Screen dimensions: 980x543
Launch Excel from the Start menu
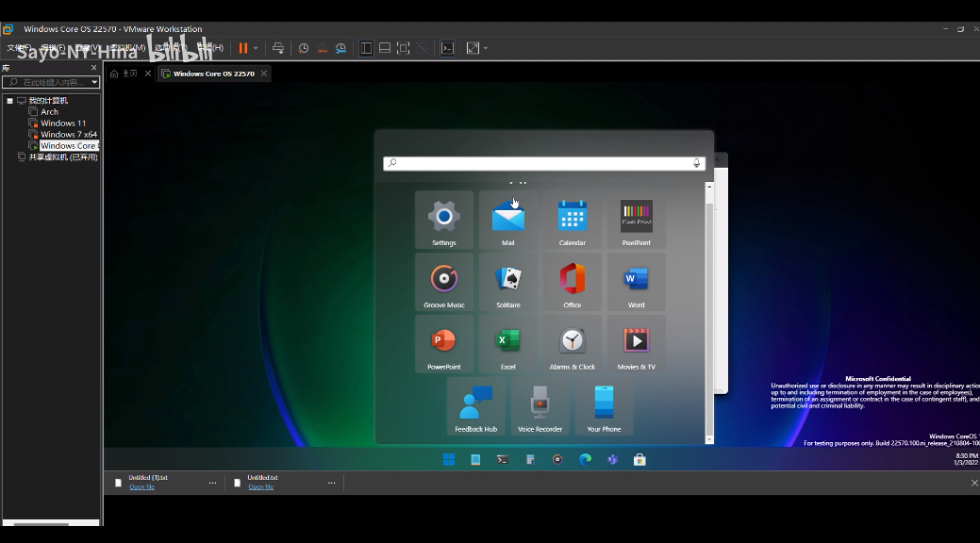pyautogui.click(x=507, y=344)
